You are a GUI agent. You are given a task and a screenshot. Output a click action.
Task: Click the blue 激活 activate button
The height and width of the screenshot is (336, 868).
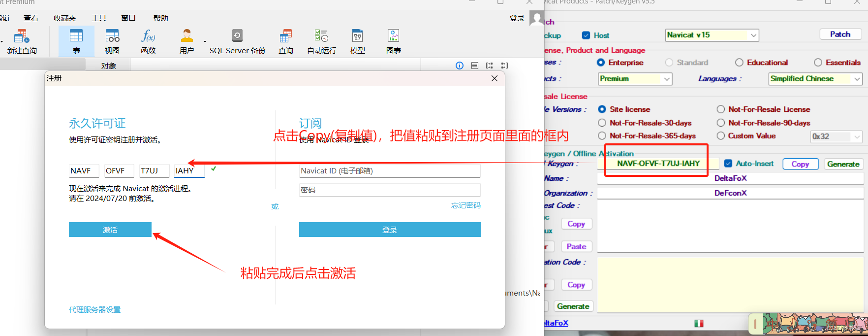(110, 230)
